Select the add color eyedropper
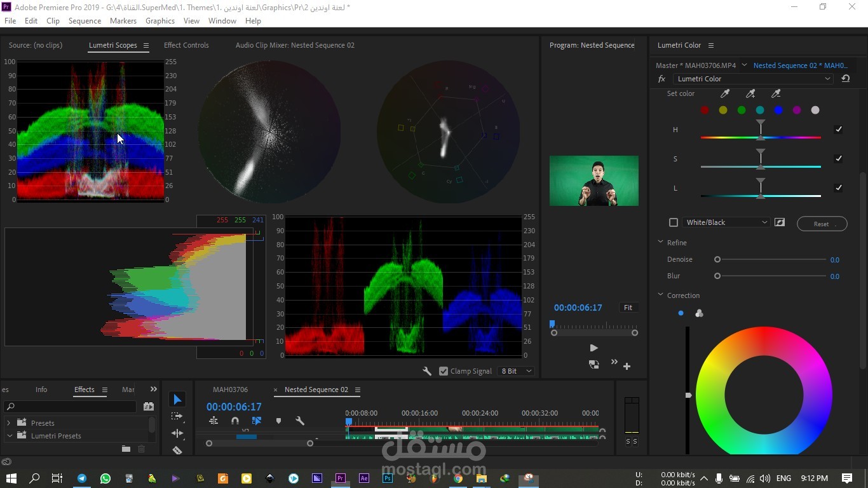This screenshot has height=488, width=868. 750,94
